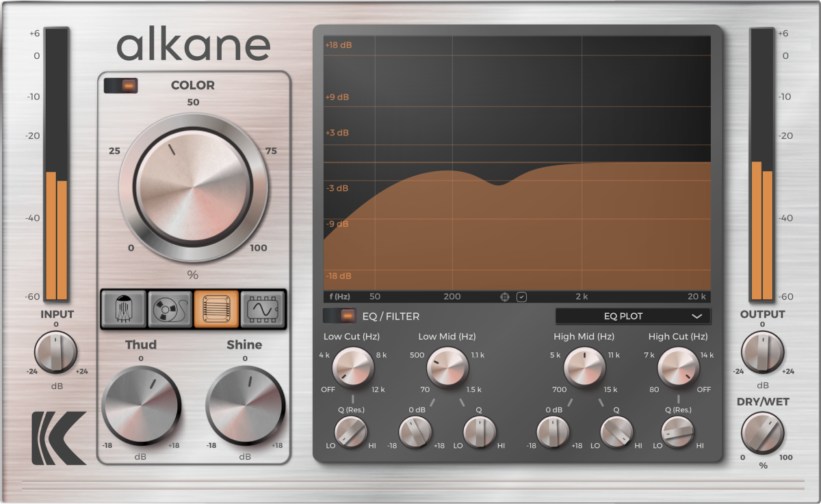
Task: Select the sine-wave chip saturation mode
Action: pos(262,308)
